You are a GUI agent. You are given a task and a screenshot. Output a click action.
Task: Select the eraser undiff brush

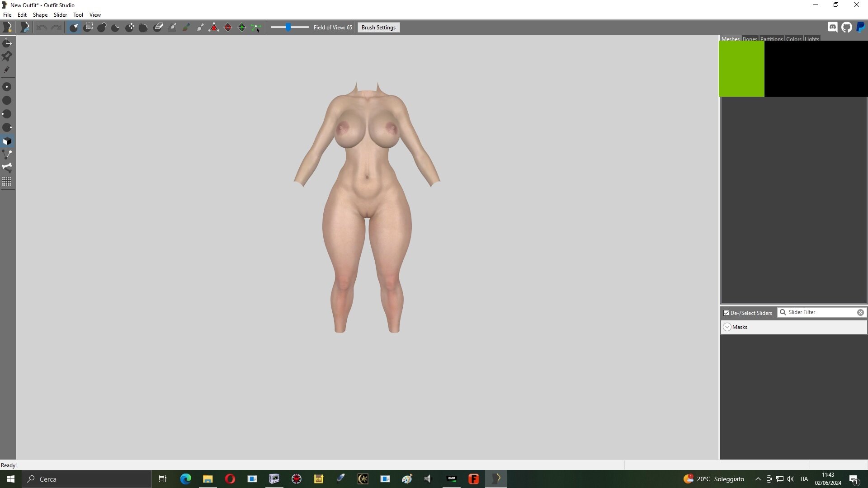158,27
